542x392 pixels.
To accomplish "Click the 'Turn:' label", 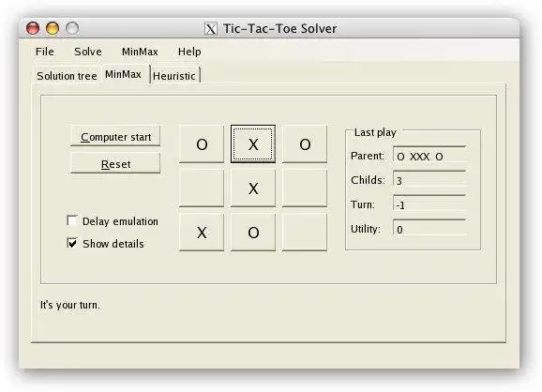I will (363, 204).
